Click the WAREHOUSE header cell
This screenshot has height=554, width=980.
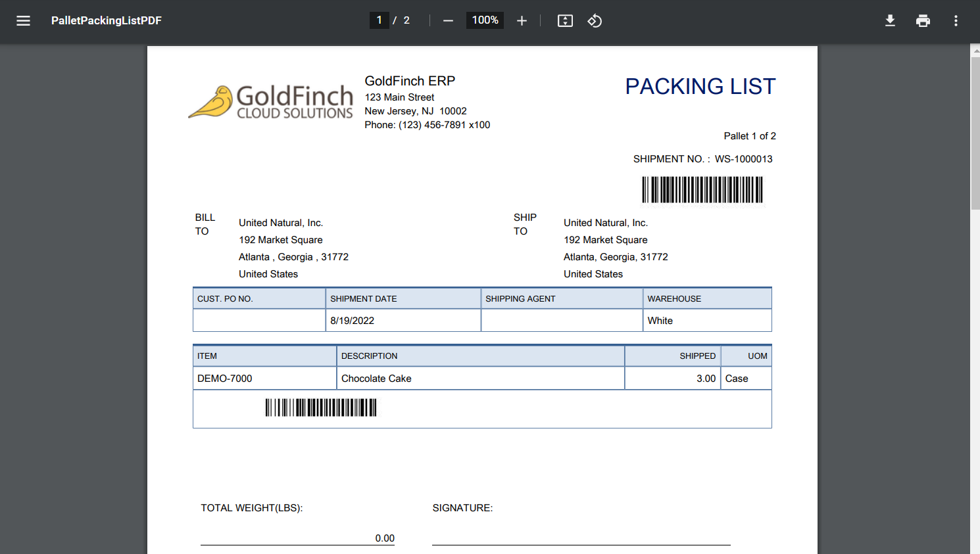pyautogui.click(x=707, y=298)
